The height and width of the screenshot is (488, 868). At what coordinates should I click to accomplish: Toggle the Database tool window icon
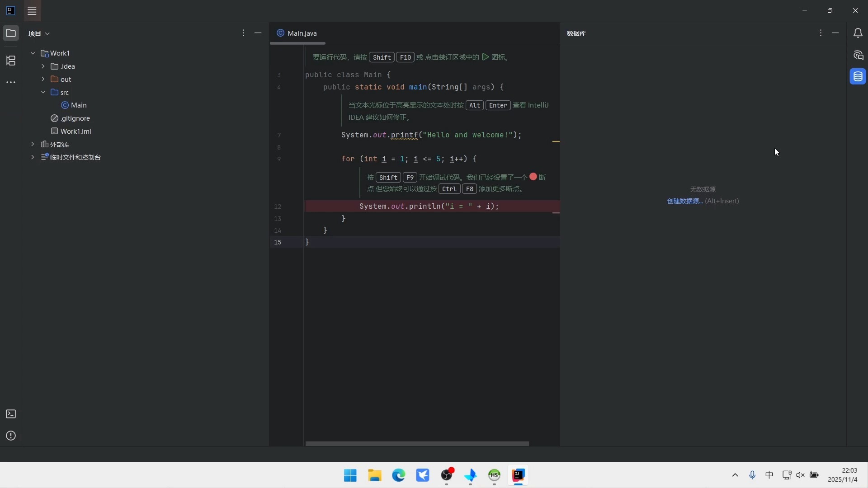point(858,77)
